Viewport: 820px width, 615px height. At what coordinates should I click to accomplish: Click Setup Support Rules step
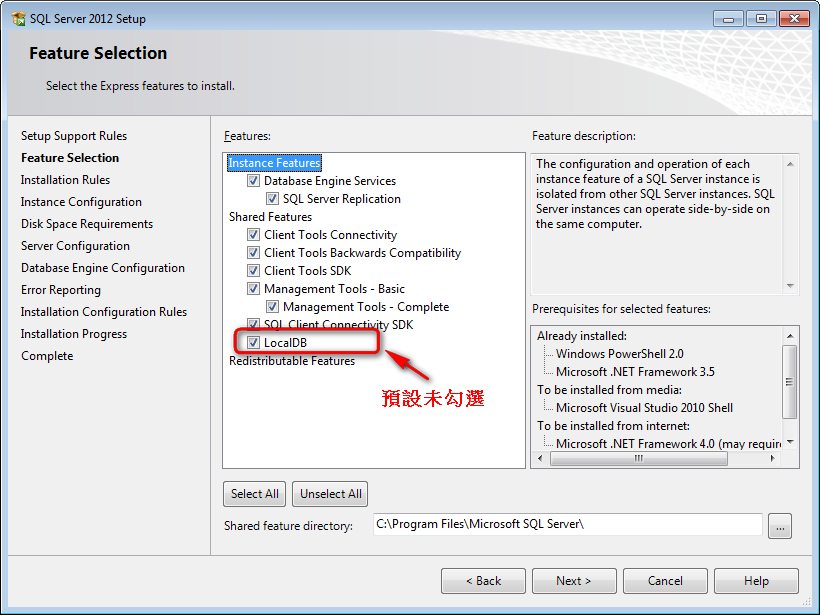coord(74,136)
